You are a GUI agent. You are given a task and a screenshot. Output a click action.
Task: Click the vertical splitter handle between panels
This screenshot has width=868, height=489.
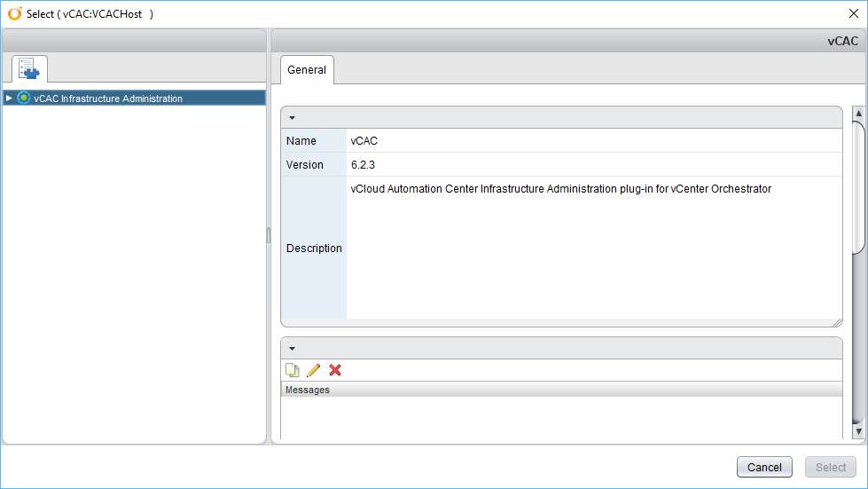coord(269,235)
